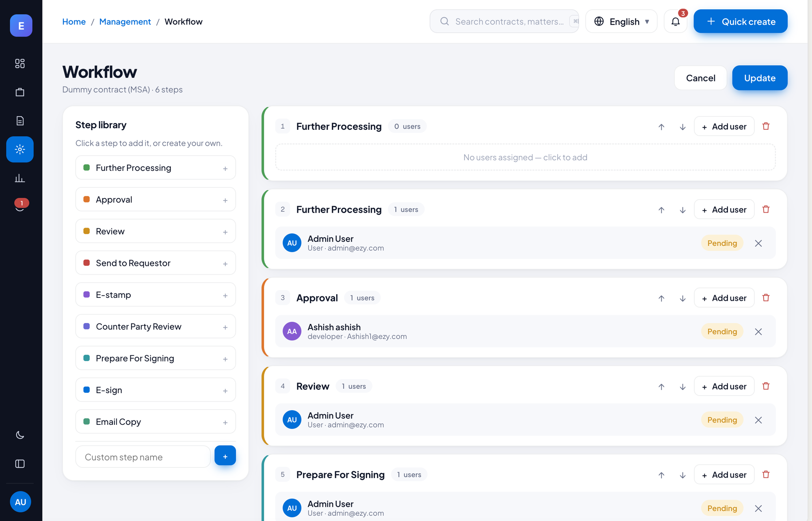This screenshot has width=812, height=521.
Task: Add Send to Requestor step from library
Action: tap(155, 263)
